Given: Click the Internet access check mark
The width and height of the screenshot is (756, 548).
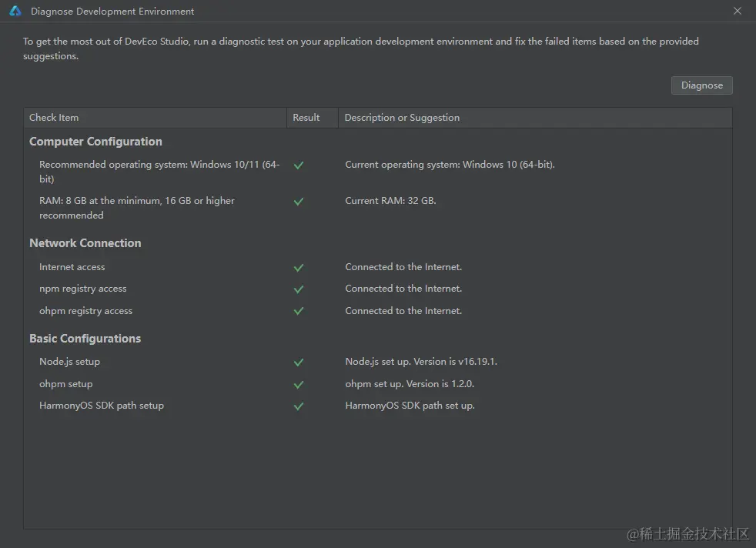Looking at the screenshot, I should click(299, 268).
